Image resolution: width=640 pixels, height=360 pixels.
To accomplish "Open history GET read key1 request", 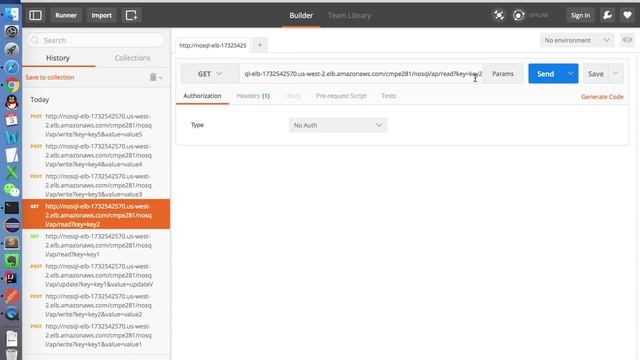I will coord(96,245).
